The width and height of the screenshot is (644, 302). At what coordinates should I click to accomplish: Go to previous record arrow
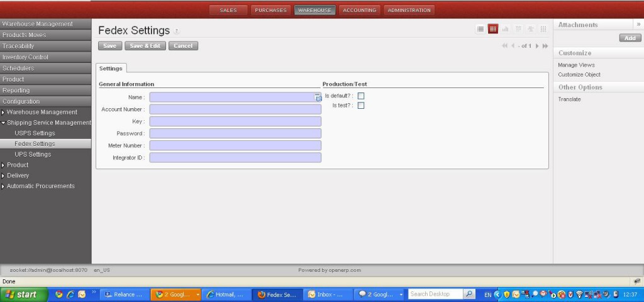click(513, 46)
